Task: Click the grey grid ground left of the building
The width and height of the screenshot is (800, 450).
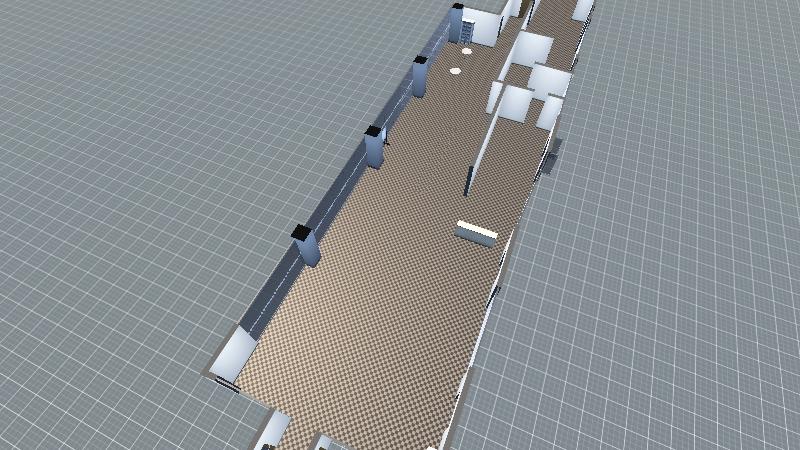Action: [x=150, y=200]
